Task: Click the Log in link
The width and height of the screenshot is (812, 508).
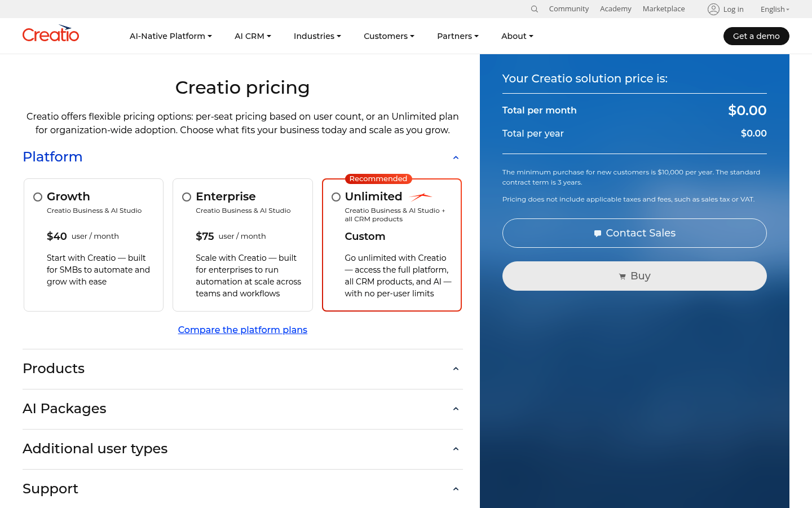Action: (x=733, y=9)
